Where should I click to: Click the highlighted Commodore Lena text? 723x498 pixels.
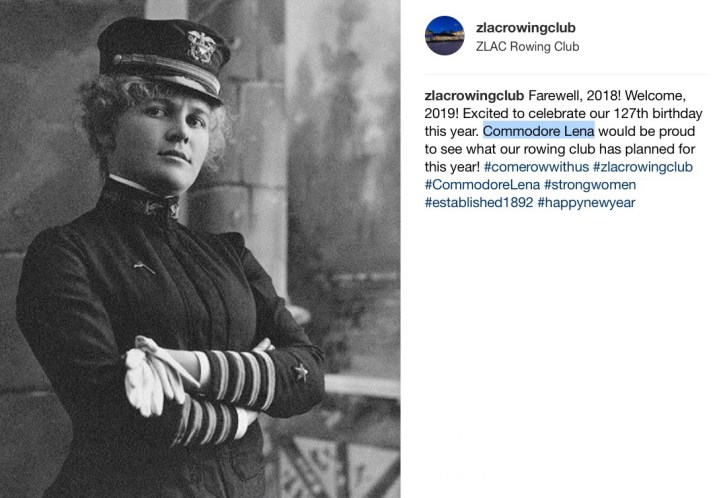(x=539, y=131)
